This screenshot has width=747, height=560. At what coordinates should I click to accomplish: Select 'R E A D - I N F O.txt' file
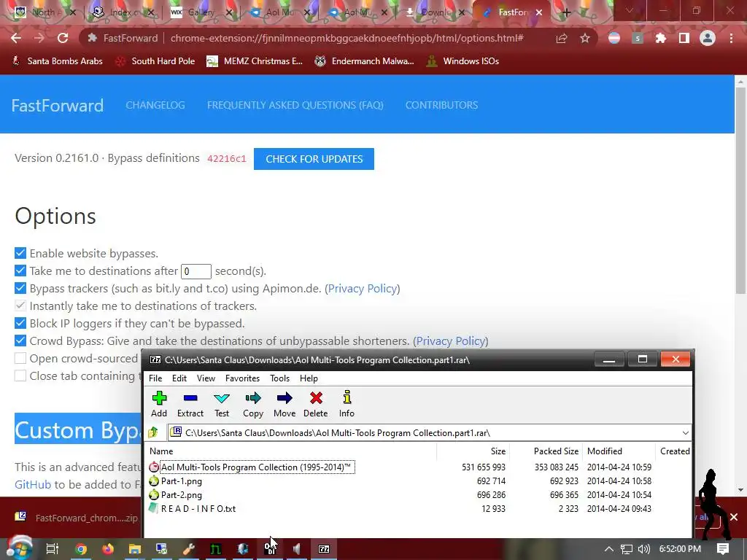pyautogui.click(x=198, y=508)
